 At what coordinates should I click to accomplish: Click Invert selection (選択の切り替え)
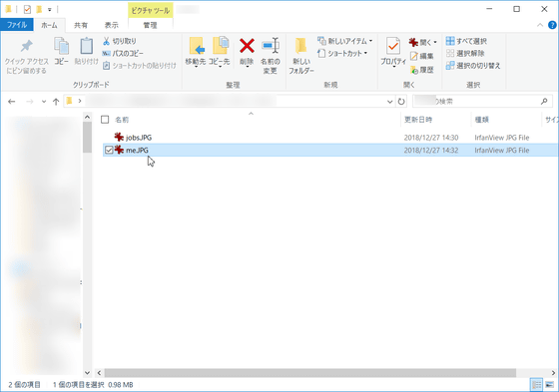pos(473,66)
